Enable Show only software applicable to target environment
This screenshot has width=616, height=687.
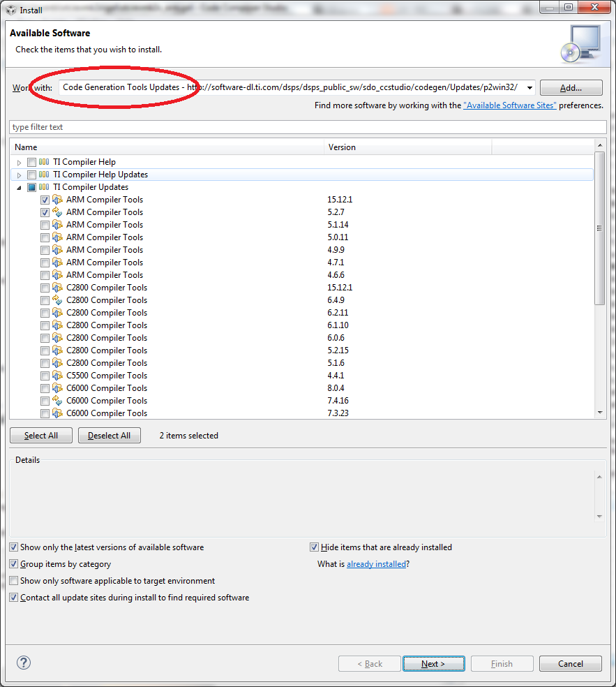point(13,581)
